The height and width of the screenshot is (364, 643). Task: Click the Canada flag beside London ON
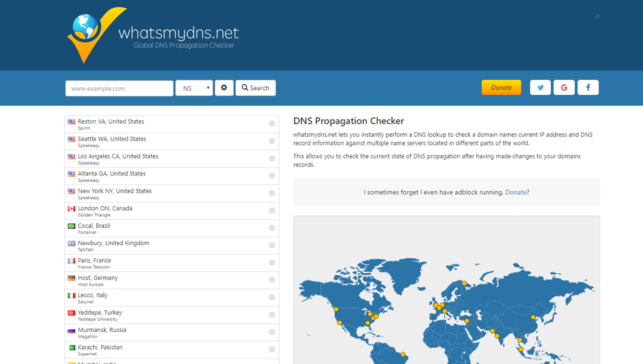71,209
